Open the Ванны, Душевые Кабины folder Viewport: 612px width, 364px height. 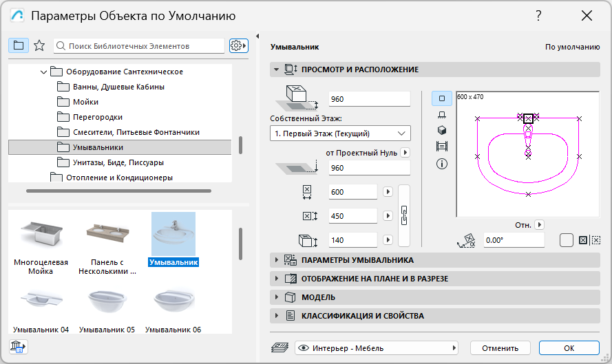coord(118,87)
